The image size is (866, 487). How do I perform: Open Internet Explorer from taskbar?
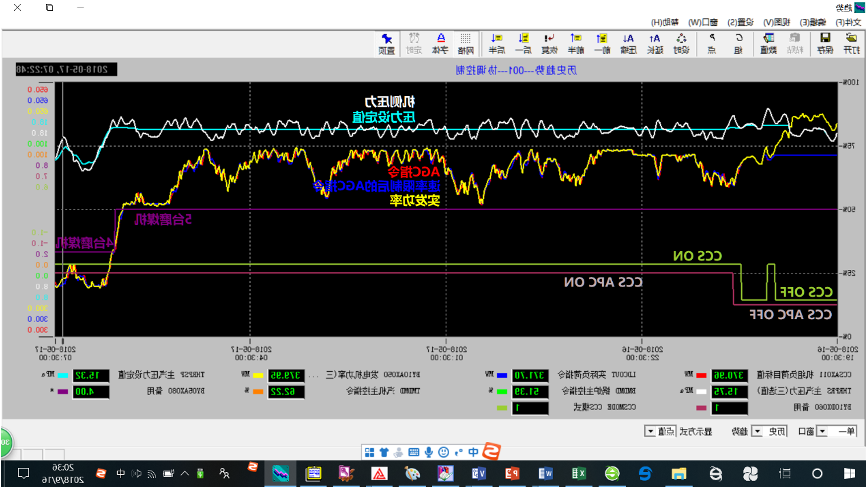[x=716, y=474]
